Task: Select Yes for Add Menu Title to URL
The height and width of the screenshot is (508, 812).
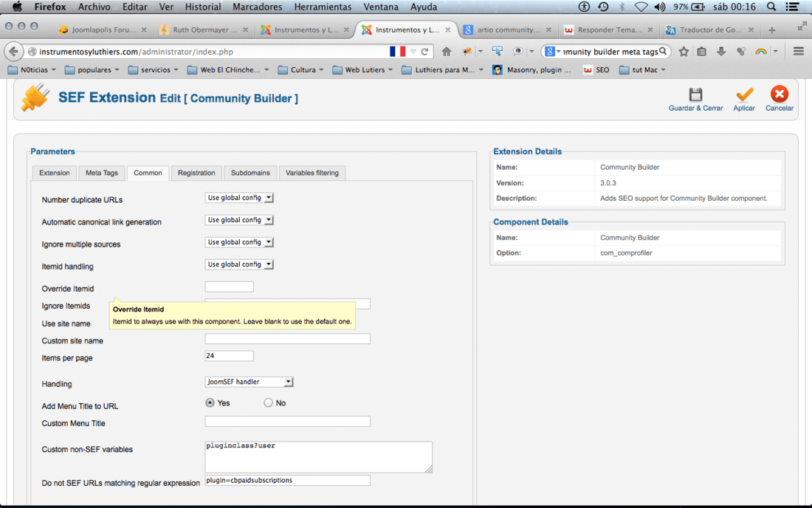Action: coord(210,402)
